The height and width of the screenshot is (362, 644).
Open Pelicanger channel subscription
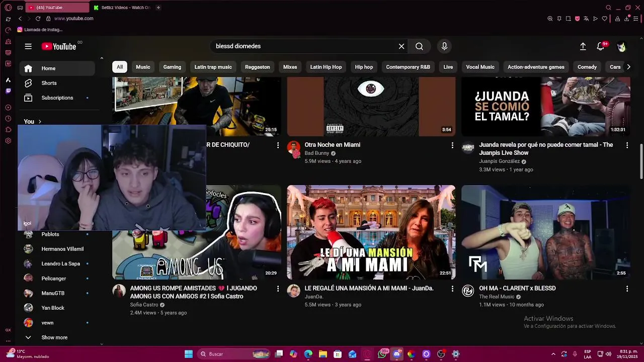click(57, 279)
